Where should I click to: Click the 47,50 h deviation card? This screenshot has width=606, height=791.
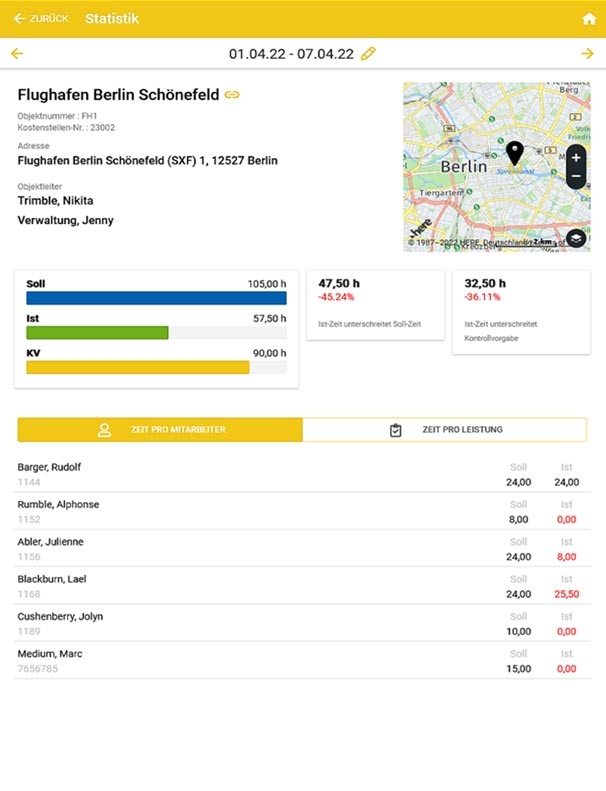pos(374,304)
